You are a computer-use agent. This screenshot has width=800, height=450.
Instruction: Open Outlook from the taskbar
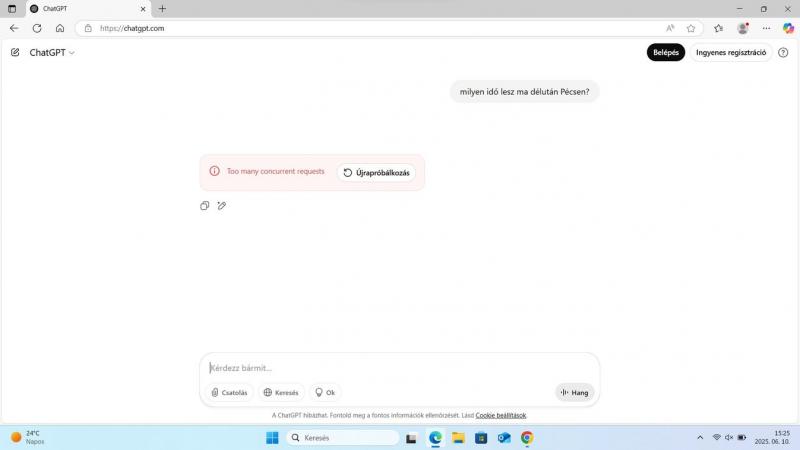click(x=504, y=438)
